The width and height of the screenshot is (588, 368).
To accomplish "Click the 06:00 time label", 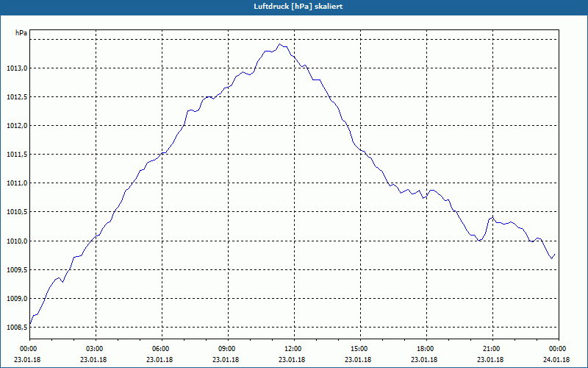I will pos(162,349).
